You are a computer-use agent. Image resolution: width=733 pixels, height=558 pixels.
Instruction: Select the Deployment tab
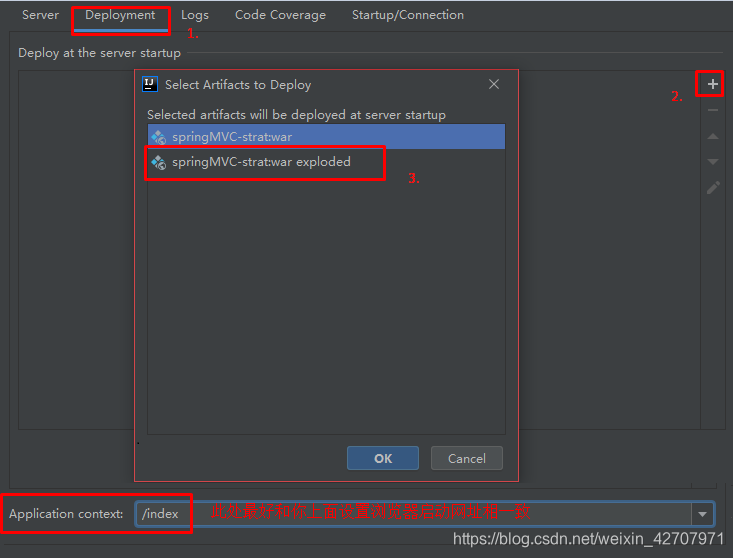120,15
